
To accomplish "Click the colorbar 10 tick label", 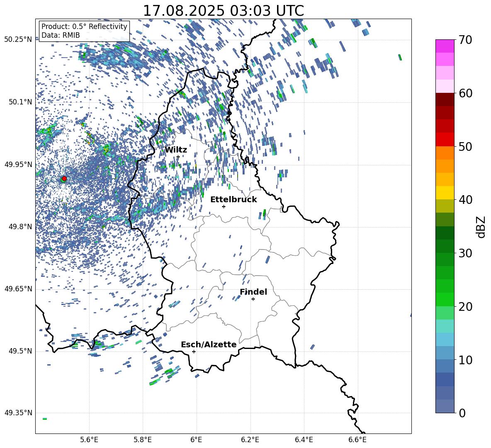I will pos(465,360).
